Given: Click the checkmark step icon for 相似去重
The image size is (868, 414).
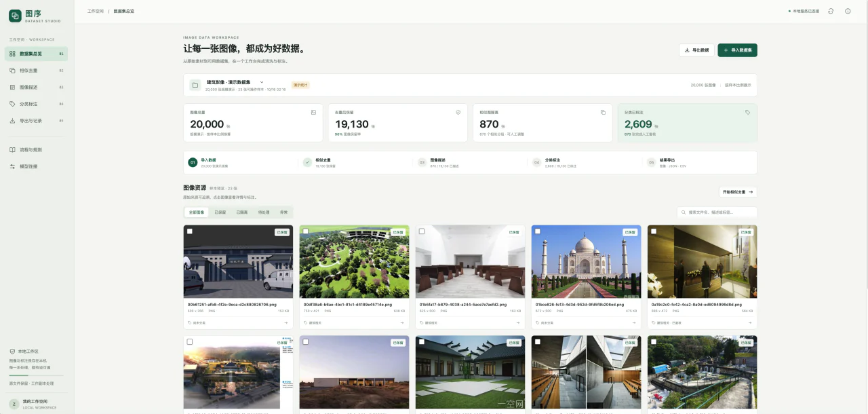Looking at the screenshot, I should (307, 162).
